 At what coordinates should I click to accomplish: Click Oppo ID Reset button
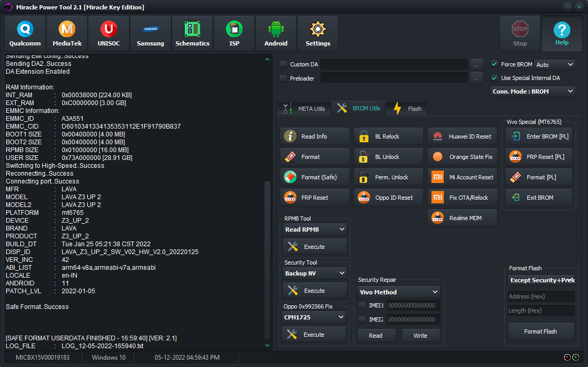click(388, 198)
